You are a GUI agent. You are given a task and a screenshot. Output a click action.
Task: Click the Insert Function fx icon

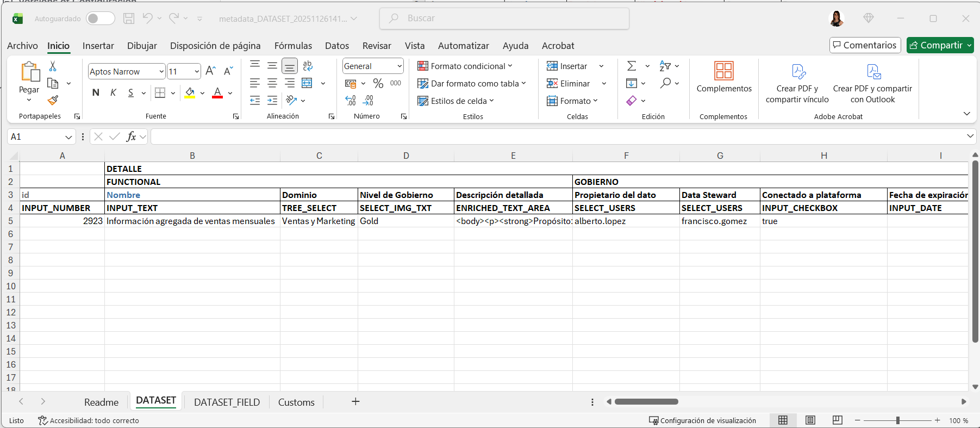131,137
